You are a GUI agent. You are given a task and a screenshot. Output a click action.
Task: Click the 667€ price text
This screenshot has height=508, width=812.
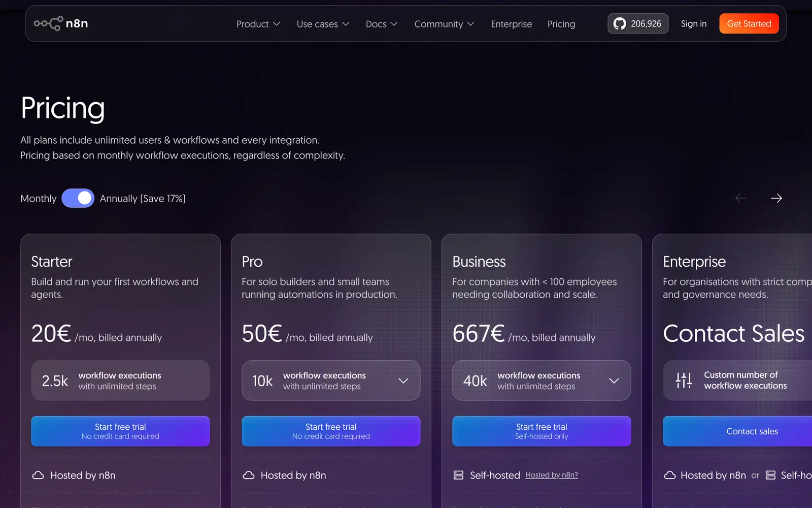click(478, 334)
